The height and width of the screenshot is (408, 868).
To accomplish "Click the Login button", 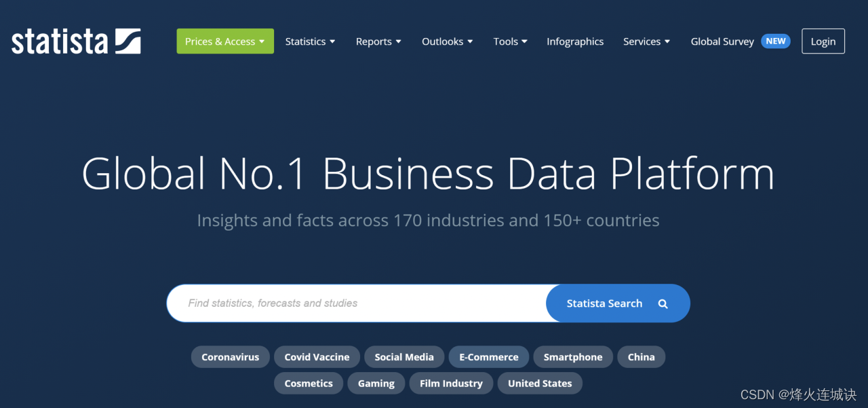I will 823,41.
